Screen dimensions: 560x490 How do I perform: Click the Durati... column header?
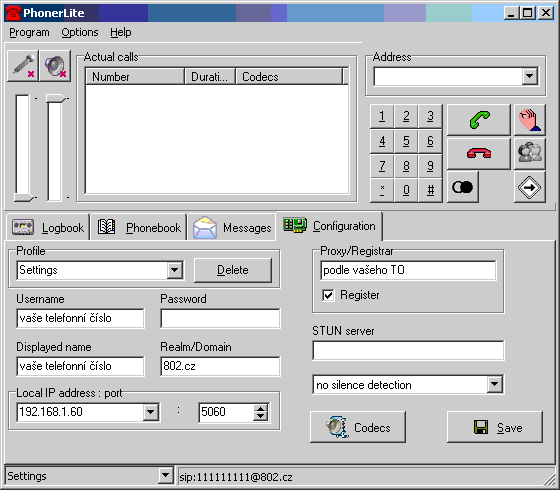click(210, 76)
